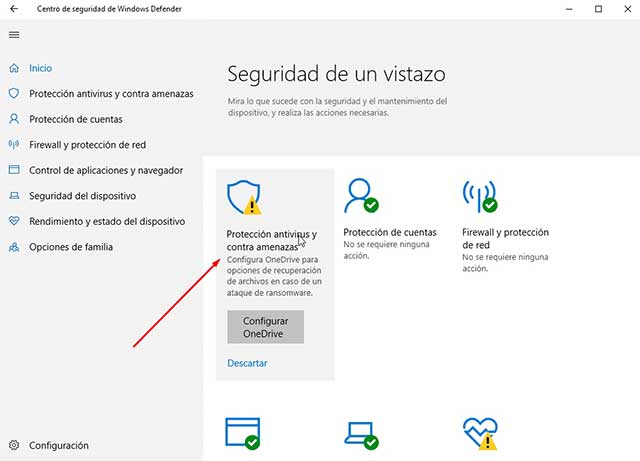640x461 pixels.
Task: Click the Protección de cuentas tile title
Action: click(390, 232)
